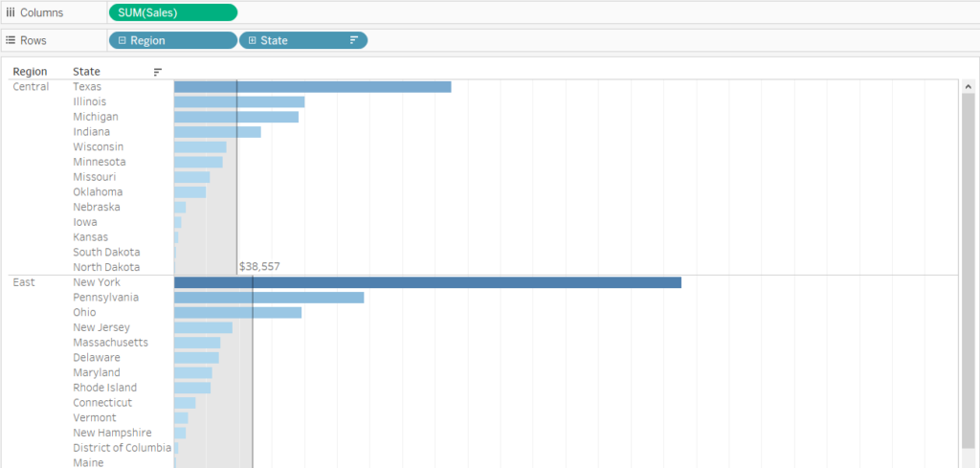Select the Wisconsin state label

coord(99,146)
